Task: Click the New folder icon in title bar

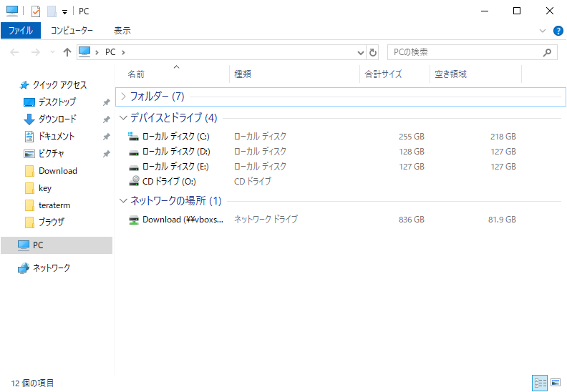Action: point(52,11)
